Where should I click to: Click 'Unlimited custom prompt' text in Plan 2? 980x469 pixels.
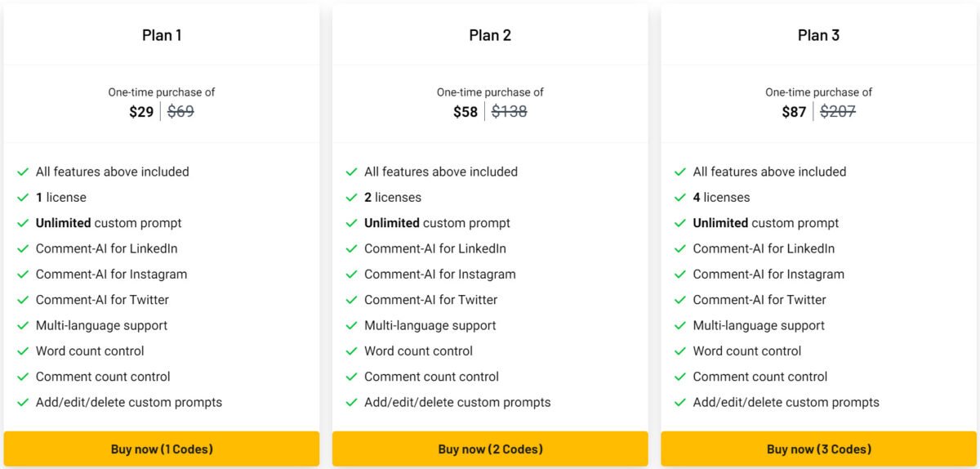pos(437,223)
